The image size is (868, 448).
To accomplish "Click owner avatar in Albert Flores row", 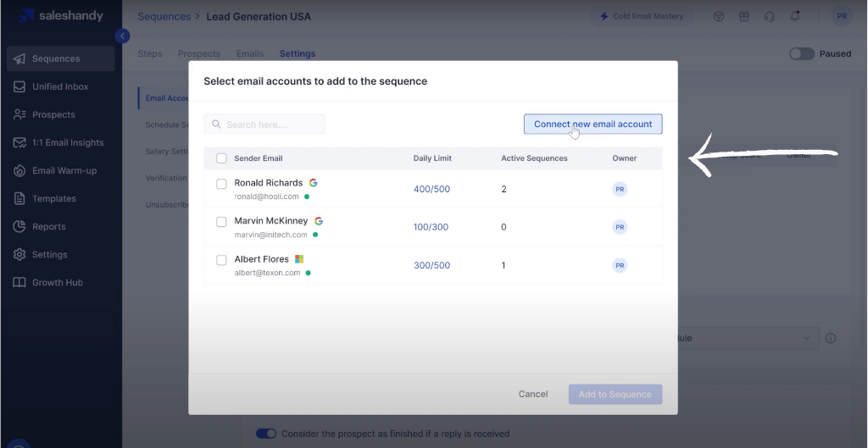I will click(620, 265).
